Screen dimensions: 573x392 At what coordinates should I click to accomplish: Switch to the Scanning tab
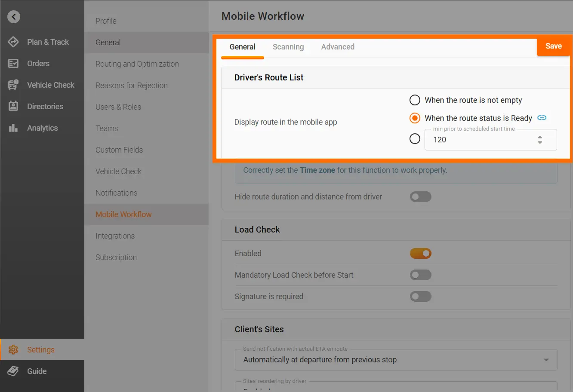point(288,47)
